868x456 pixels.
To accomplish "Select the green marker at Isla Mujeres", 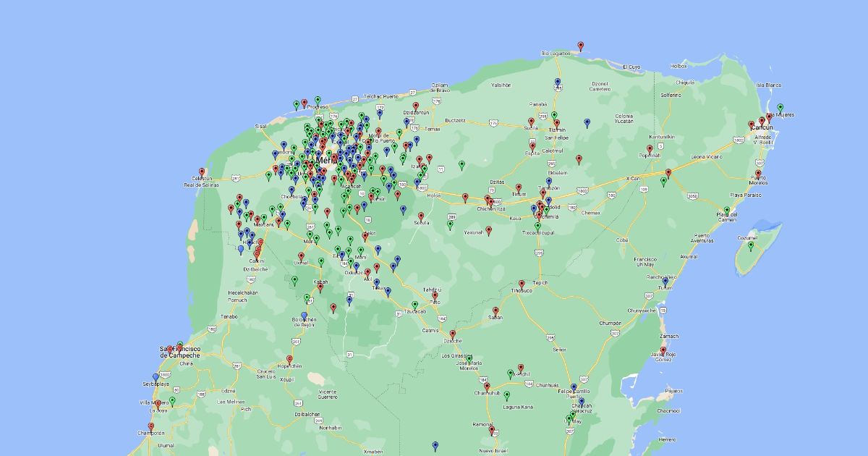I will pyautogui.click(x=780, y=109).
